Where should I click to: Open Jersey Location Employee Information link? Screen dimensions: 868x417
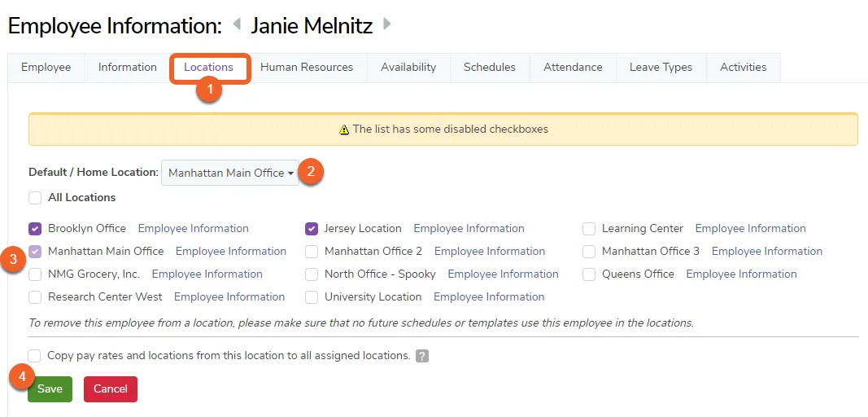(x=469, y=229)
